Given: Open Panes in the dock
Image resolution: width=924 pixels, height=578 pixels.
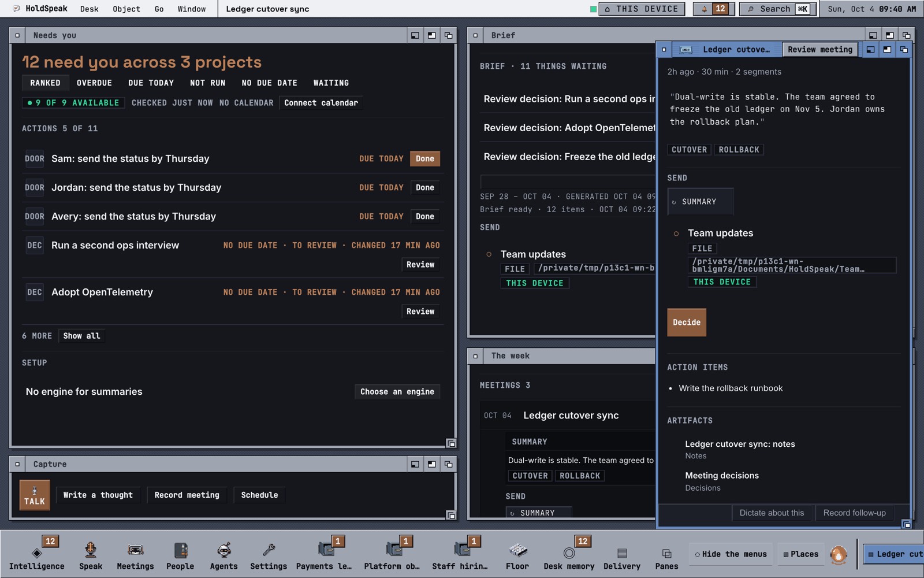Looking at the screenshot, I should [666, 554].
